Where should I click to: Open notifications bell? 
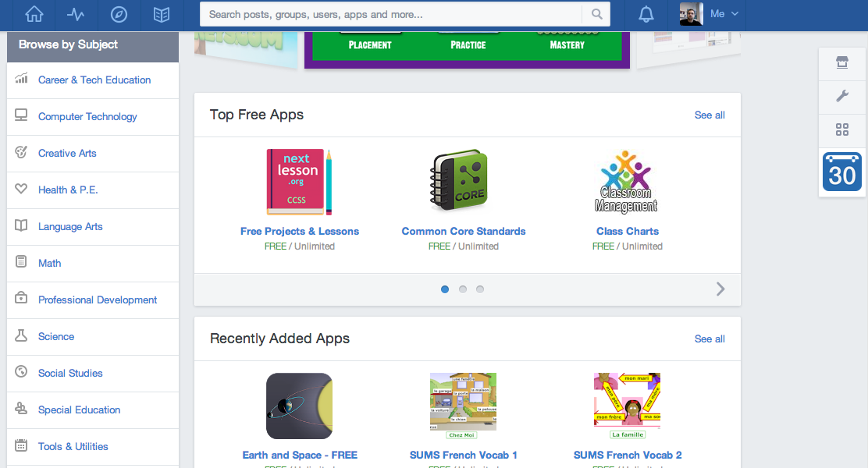(x=646, y=14)
